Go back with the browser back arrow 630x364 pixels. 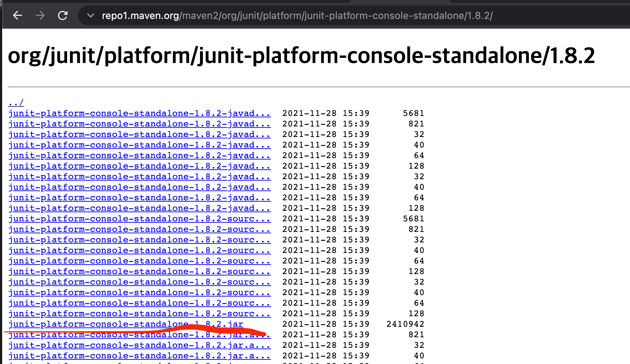tap(18, 15)
